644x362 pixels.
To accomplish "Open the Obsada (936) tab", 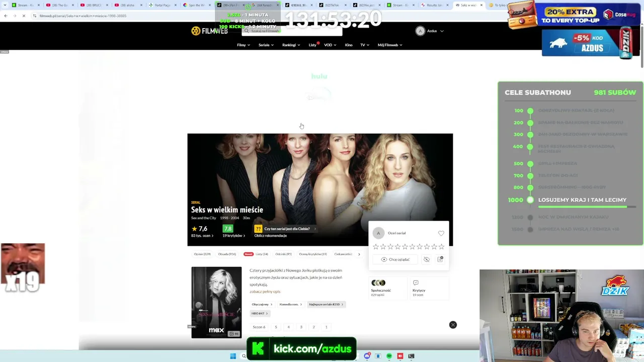I will 227,254.
